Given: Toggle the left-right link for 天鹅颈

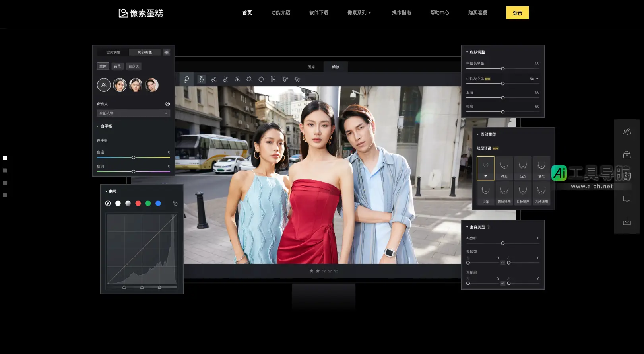Looking at the screenshot, I should point(503,263).
